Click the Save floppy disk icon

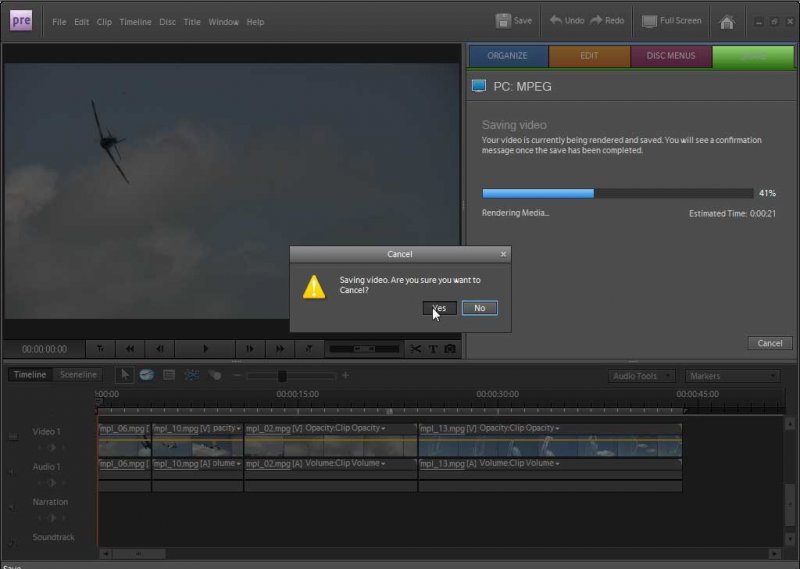pos(503,21)
